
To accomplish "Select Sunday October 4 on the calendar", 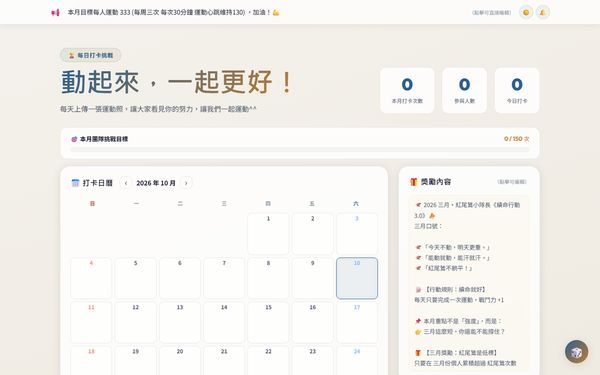I will (91, 278).
